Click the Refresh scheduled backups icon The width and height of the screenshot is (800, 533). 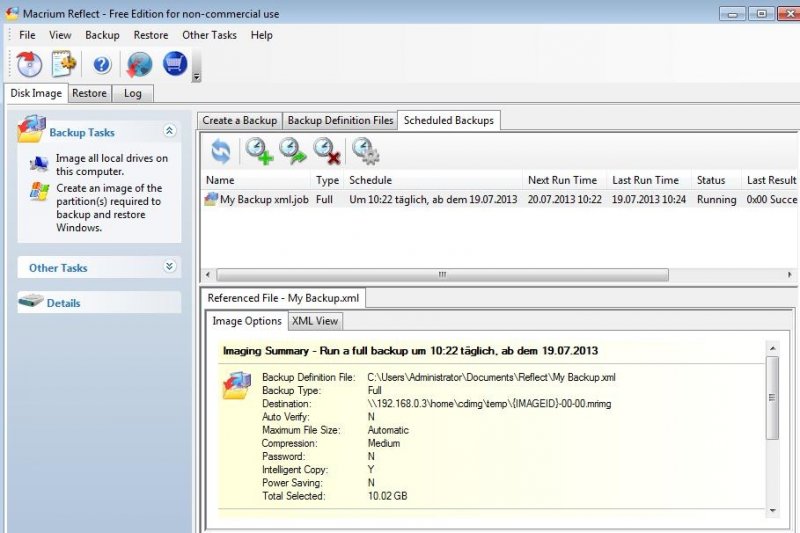coord(221,151)
